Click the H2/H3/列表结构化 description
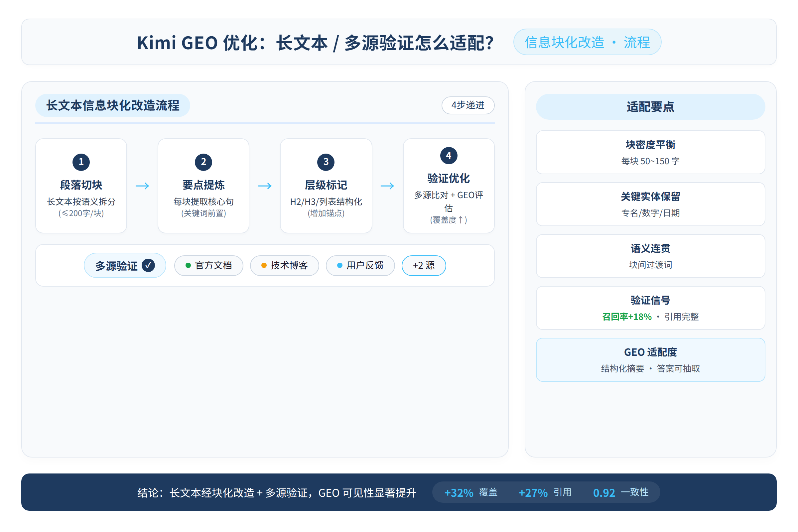 click(326, 202)
